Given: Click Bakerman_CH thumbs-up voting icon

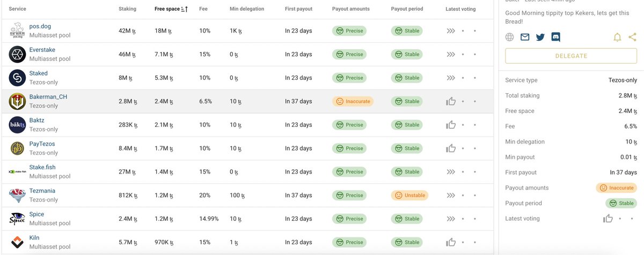Looking at the screenshot, I should click(x=451, y=101).
